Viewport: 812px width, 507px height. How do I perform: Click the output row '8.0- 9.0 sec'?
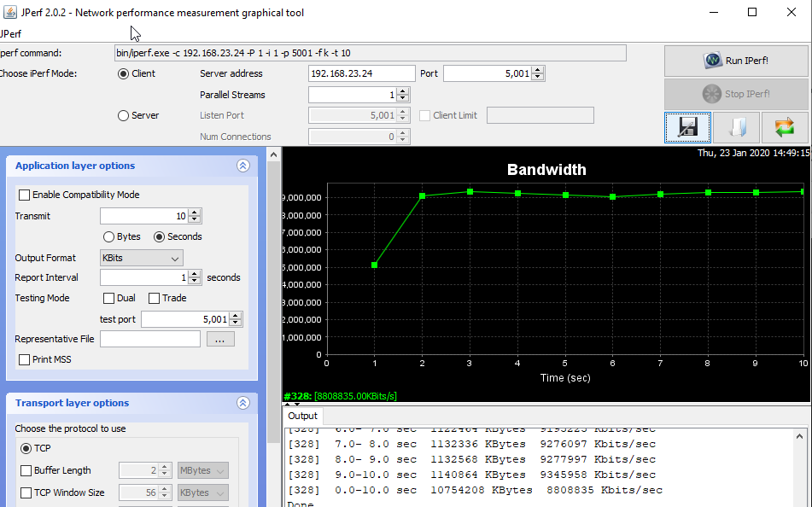pyautogui.click(x=472, y=459)
